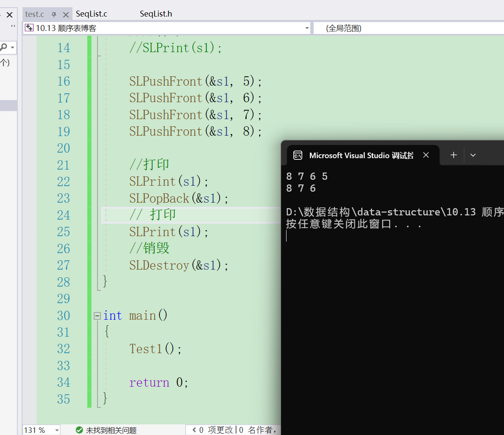Screen dimensions: 504x435
Task: Pin the test.c tab
Action: point(54,14)
